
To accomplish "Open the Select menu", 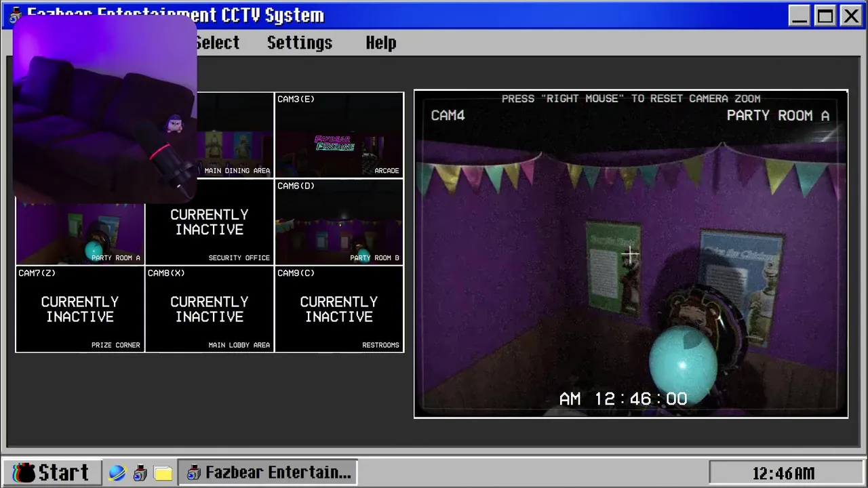I will coord(217,43).
